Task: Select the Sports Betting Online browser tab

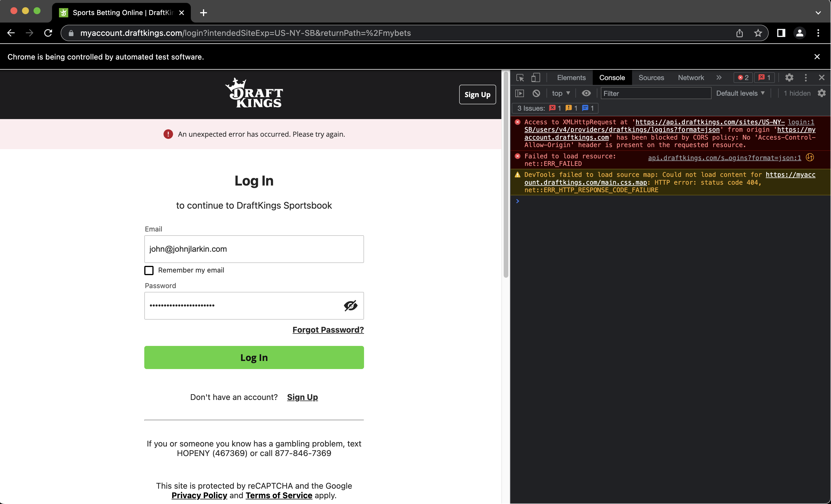Action: [121, 13]
